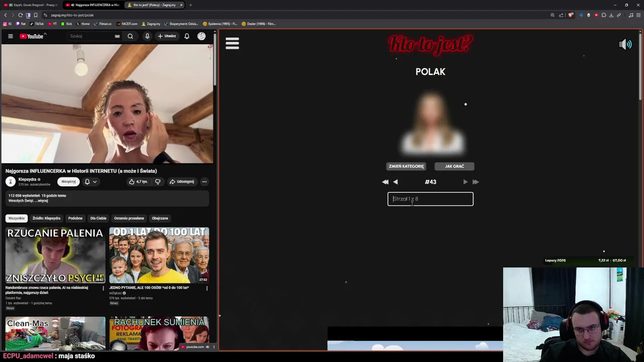Select the Dla Ciebie filter chip
Screen dimensions: 644x362
point(98,218)
